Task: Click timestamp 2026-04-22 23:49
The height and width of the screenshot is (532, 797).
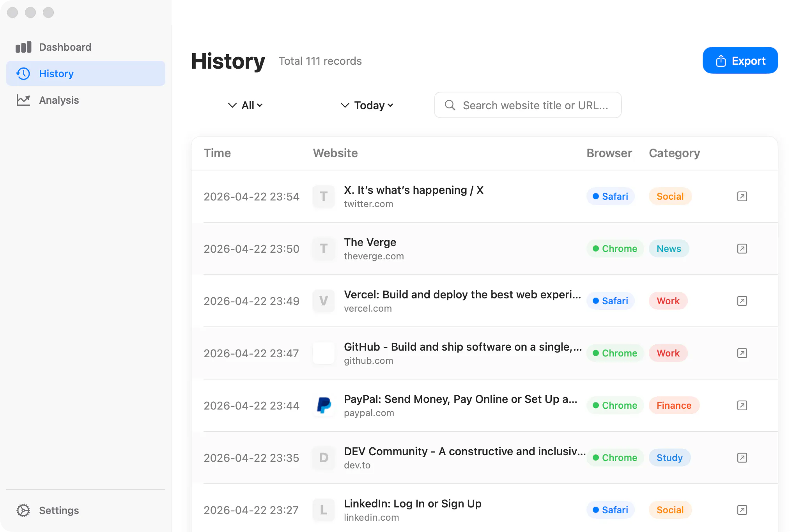Action: (x=251, y=301)
